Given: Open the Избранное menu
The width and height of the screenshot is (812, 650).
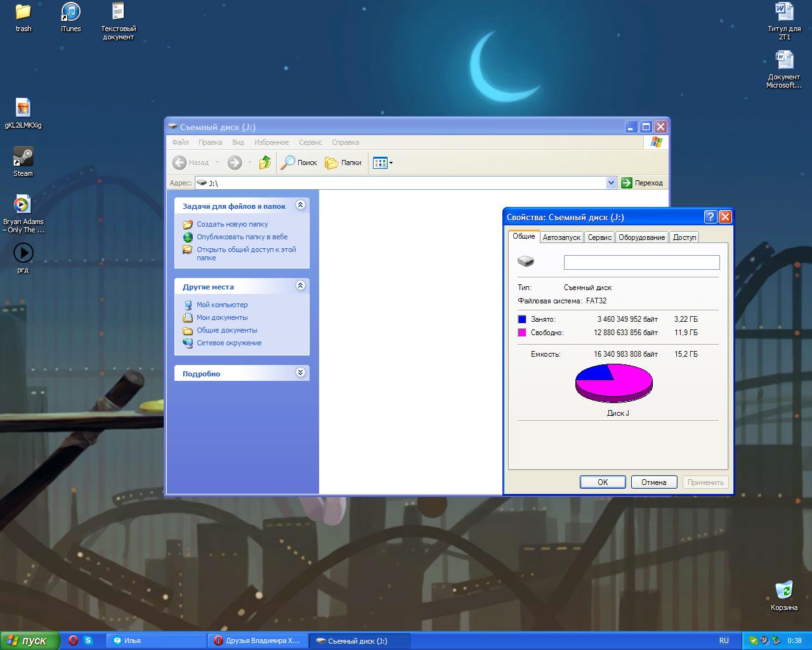Looking at the screenshot, I should tap(272, 142).
